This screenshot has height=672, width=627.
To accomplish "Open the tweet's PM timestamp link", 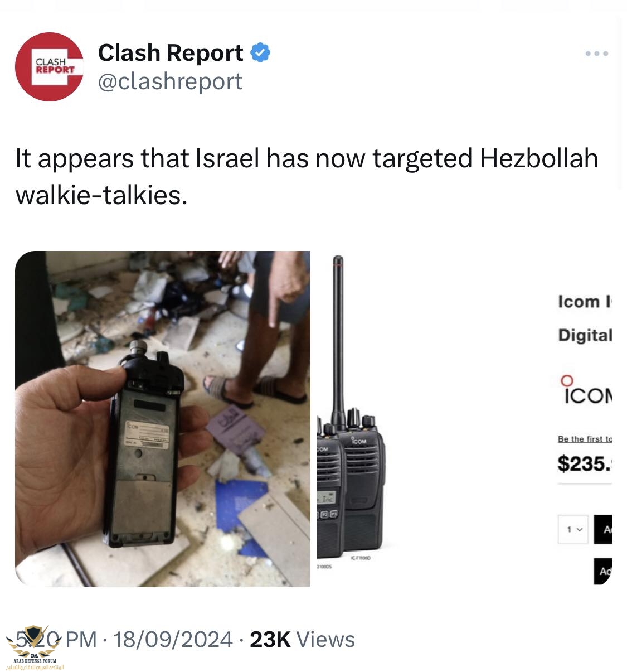I will click(56, 639).
